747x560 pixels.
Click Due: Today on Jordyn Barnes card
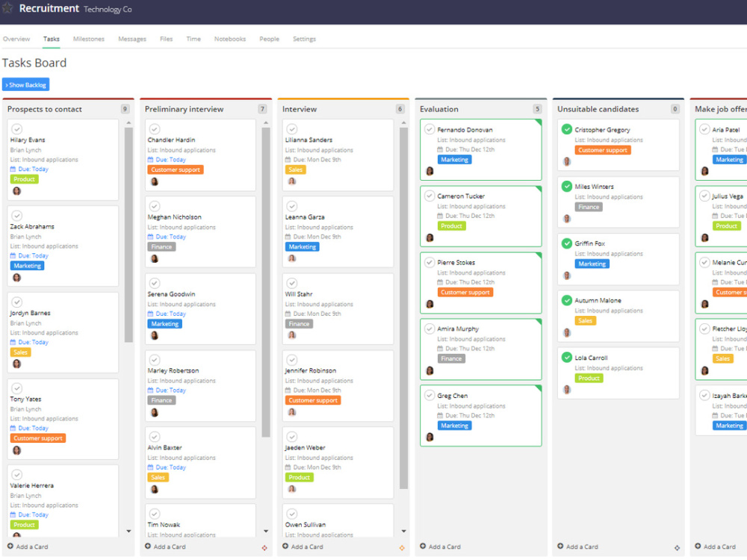(34, 343)
